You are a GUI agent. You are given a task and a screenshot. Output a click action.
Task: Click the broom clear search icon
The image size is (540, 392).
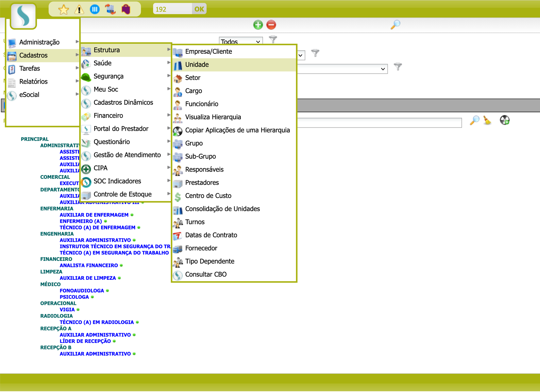[x=487, y=120]
